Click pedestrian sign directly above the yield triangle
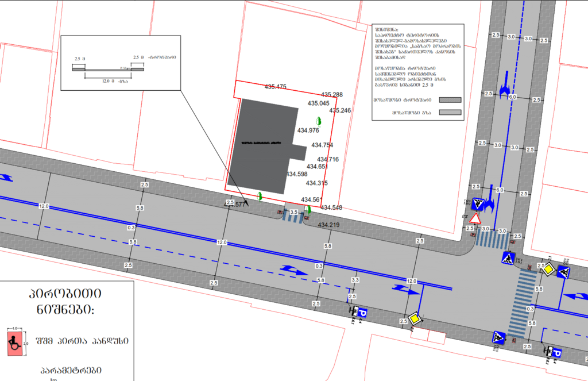The width and height of the screenshot is (588, 381). (478, 203)
